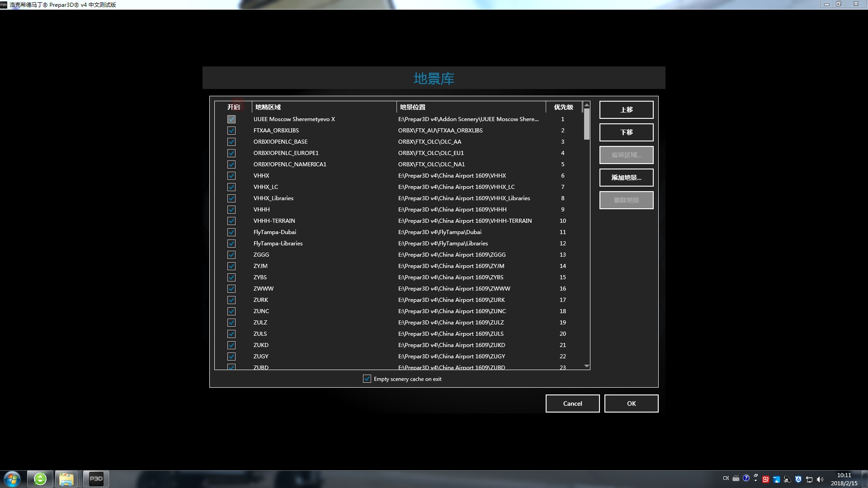Confirm with the OK button

632,404
